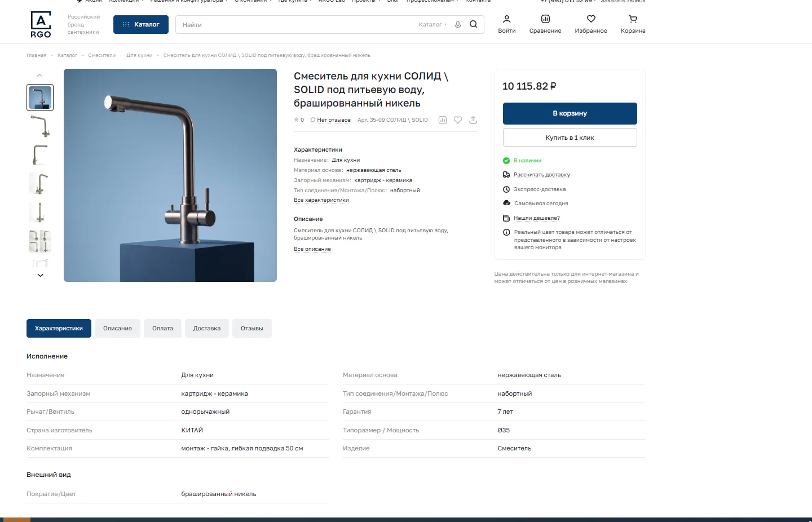
Task: Go to Каталог breadcrumb link
Action: [x=67, y=55]
